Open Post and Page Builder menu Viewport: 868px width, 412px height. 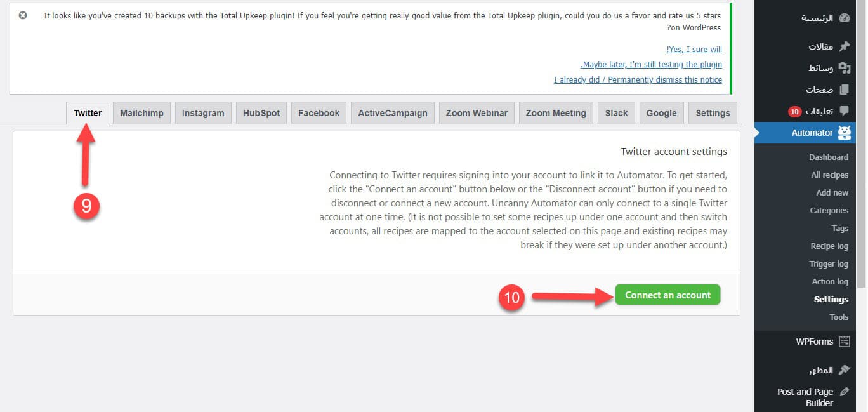coord(805,397)
